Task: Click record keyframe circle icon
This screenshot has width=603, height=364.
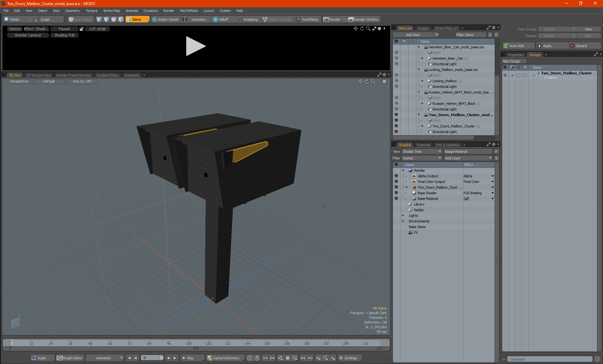Action: tap(287, 358)
